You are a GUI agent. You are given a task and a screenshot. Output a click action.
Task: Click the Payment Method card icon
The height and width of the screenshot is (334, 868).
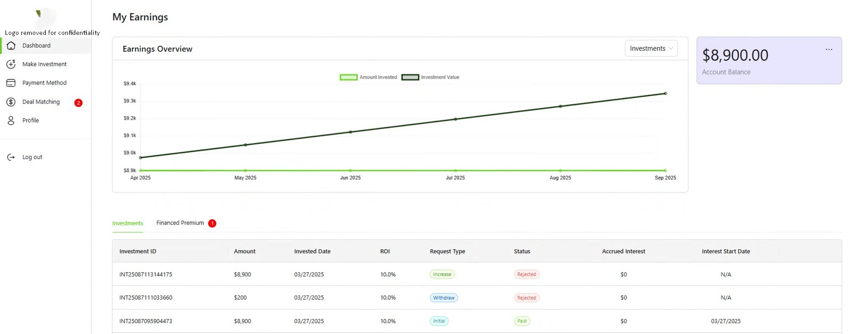point(11,83)
